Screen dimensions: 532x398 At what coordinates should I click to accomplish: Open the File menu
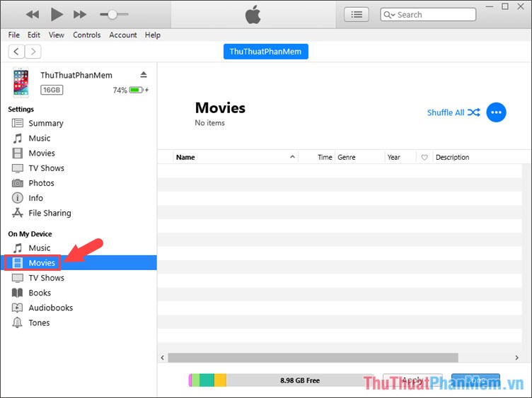(x=14, y=35)
